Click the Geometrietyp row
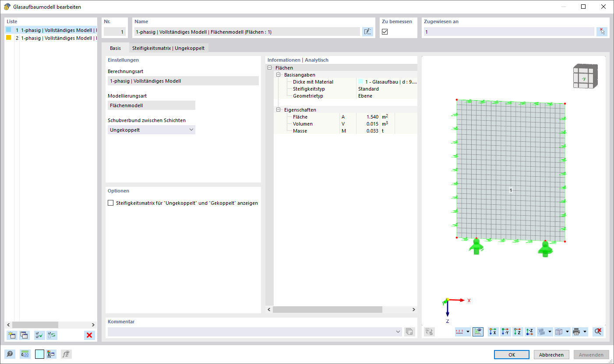 (x=346, y=96)
